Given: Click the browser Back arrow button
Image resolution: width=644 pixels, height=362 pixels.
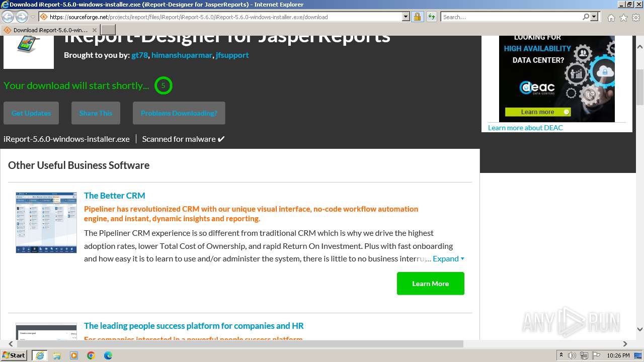Looking at the screenshot, I should [x=8, y=17].
